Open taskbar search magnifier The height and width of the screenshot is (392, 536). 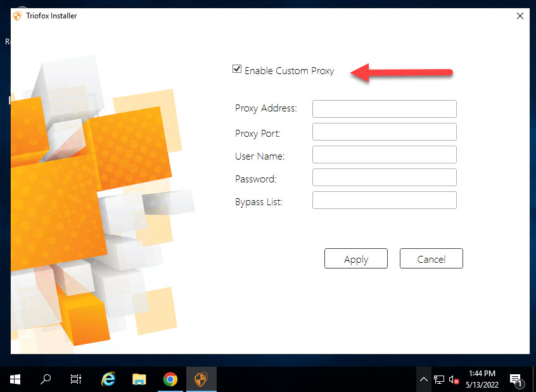coord(46,379)
